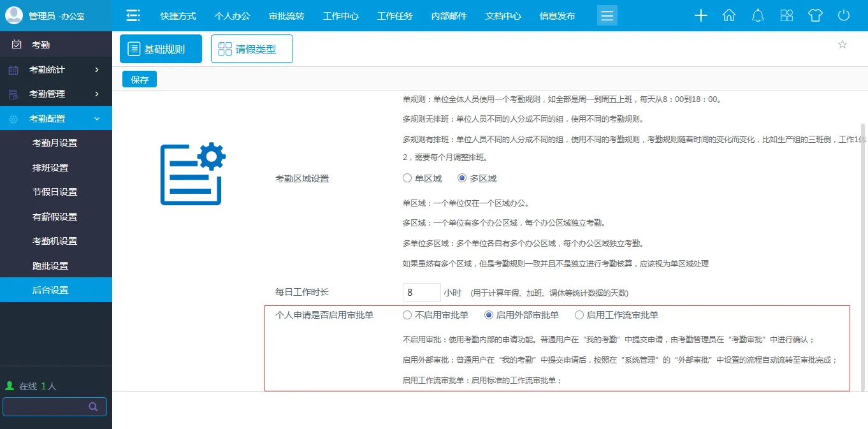Open notifications bell icon
Viewport: 868px width, 429px height.
tap(758, 16)
